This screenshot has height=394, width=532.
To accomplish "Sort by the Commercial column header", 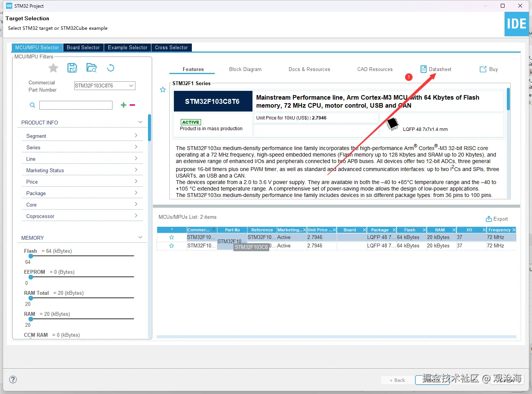I will (x=202, y=230).
